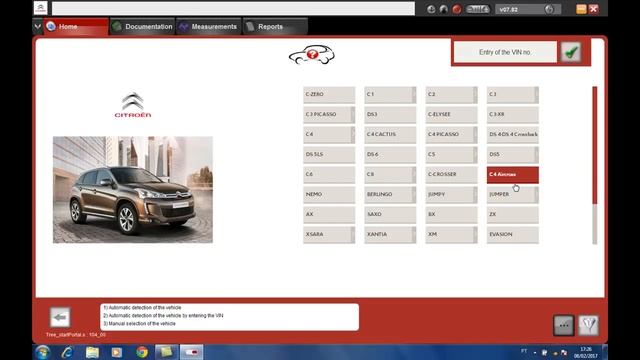Screen dimensions: 640x360
Task: Select the C8 model button
Action: (390, 174)
